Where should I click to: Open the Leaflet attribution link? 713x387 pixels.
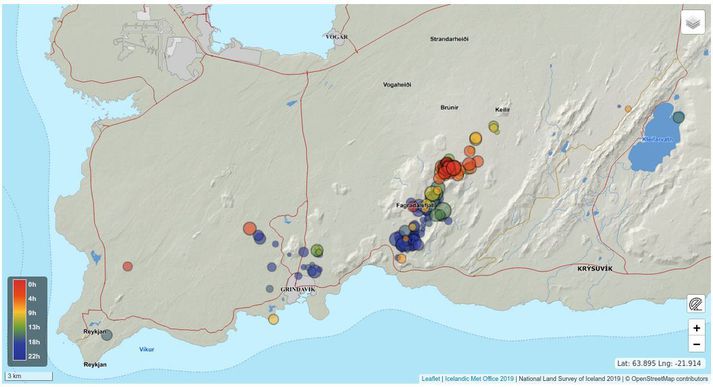(430, 379)
